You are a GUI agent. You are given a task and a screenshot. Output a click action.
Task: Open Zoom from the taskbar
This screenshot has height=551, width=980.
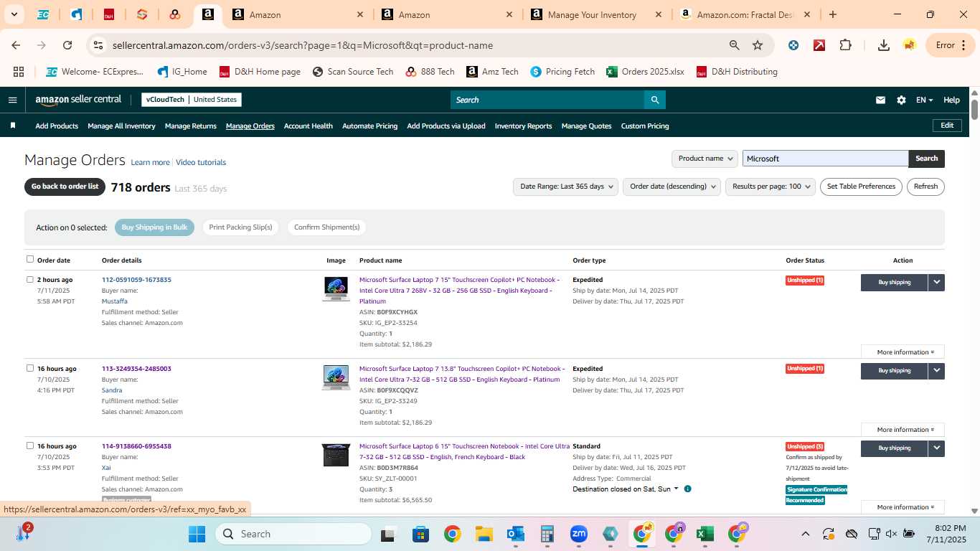coord(579,534)
